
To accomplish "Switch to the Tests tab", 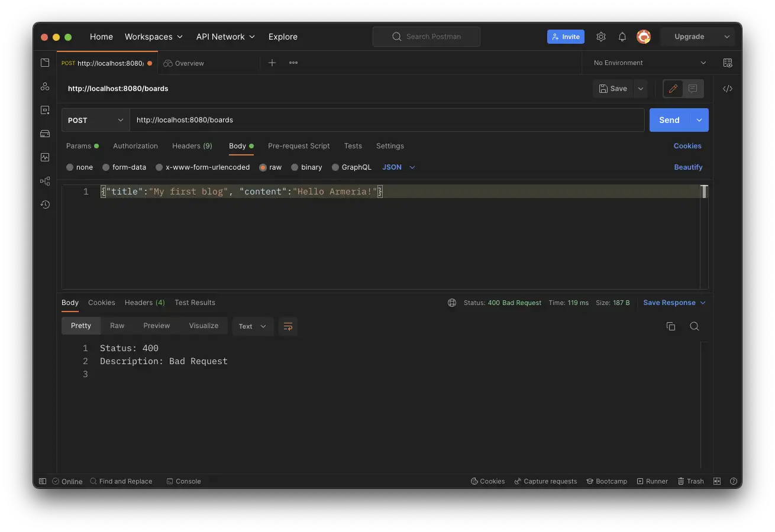I will [x=353, y=146].
